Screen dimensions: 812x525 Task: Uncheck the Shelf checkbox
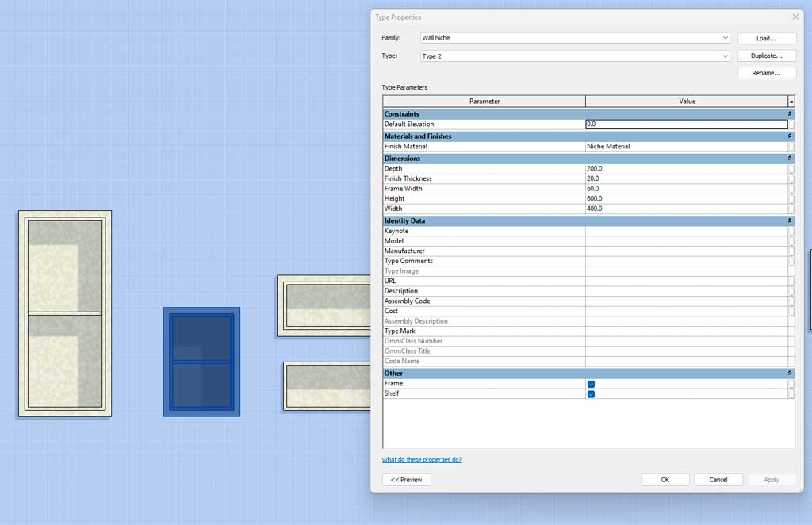click(591, 394)
